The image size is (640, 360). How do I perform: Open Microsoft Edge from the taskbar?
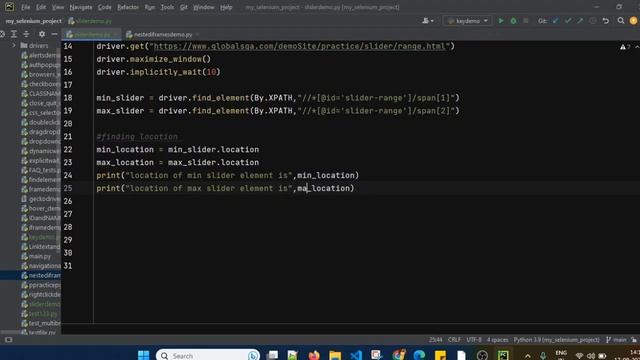coord(419,355)
